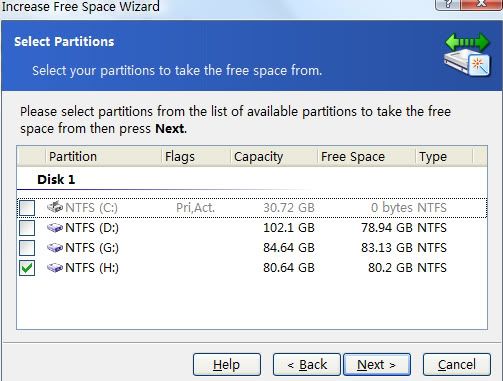Check the NTFS (G:) partition checkbox
This screenshot has width=503, height=381.
[x=27, y=248]
